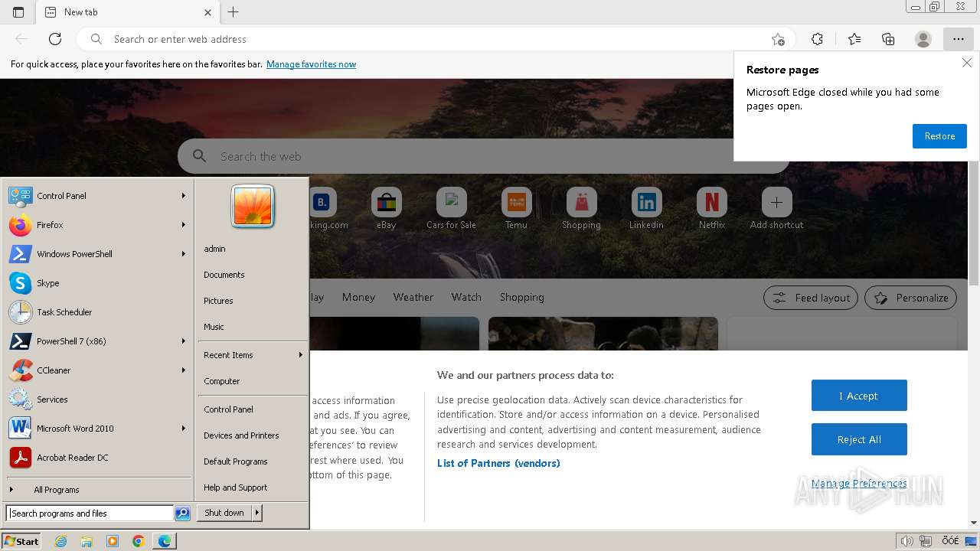Open Shut down options arrow
The height and width of the screenshot is (551, 980).
click(x=257, y=513)
